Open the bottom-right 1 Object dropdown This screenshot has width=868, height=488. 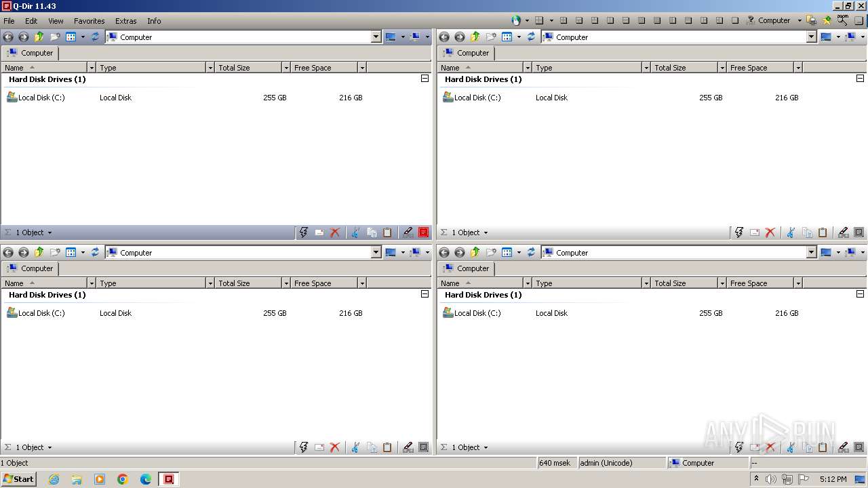pos(469,447)
